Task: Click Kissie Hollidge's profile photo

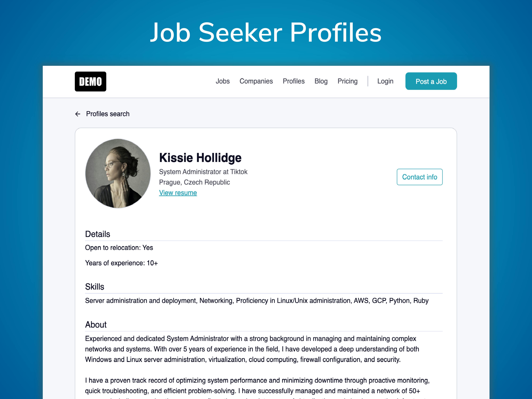Action: 118,173
